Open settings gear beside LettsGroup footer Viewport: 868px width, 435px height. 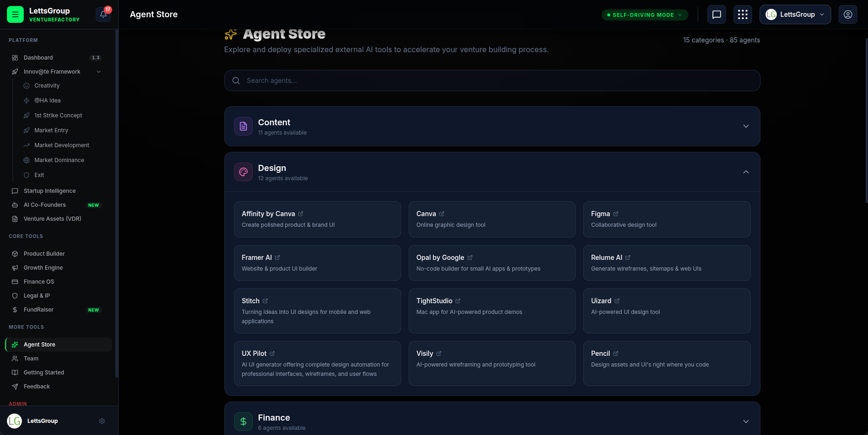coord(102,421)
